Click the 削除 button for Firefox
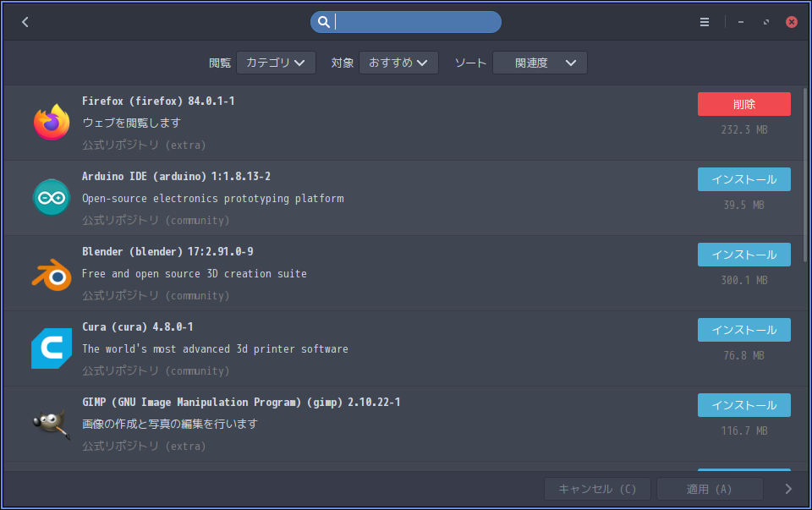Screen dimensions: 812x510 (743, 104)
